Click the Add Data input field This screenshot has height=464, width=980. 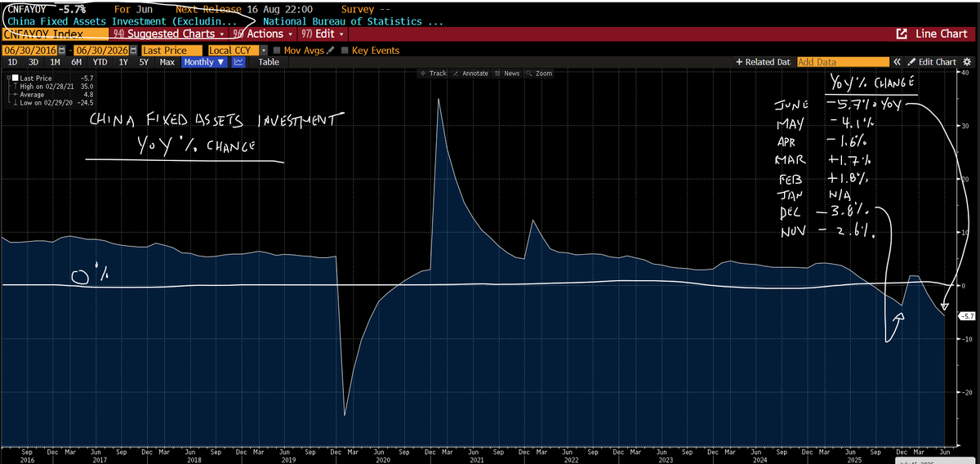click(843, 62)
